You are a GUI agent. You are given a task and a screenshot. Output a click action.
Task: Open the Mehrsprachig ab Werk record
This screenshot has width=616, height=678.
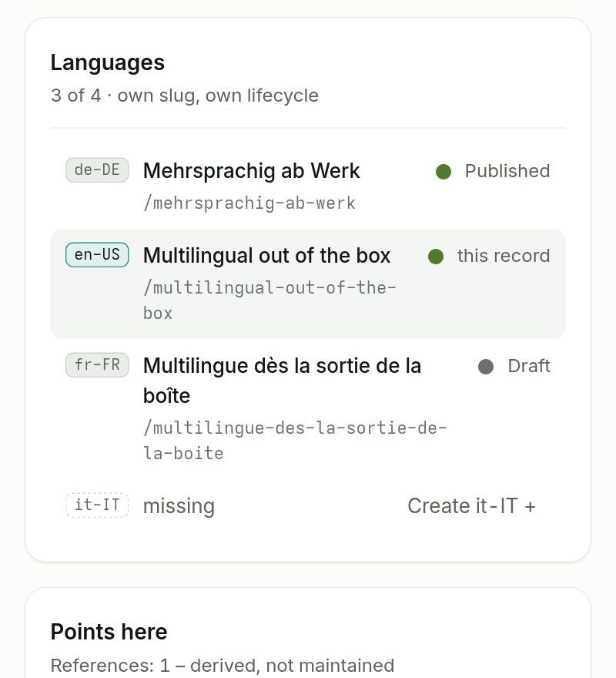click(252, 171)
